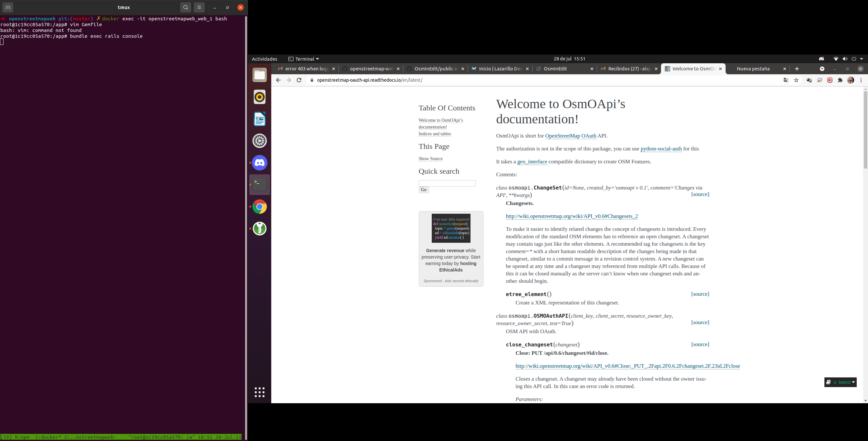Viewport: 868px width, 441px height.
Task: Go back in Chrome
Action: pyautogui.click(x=278, y=80)
